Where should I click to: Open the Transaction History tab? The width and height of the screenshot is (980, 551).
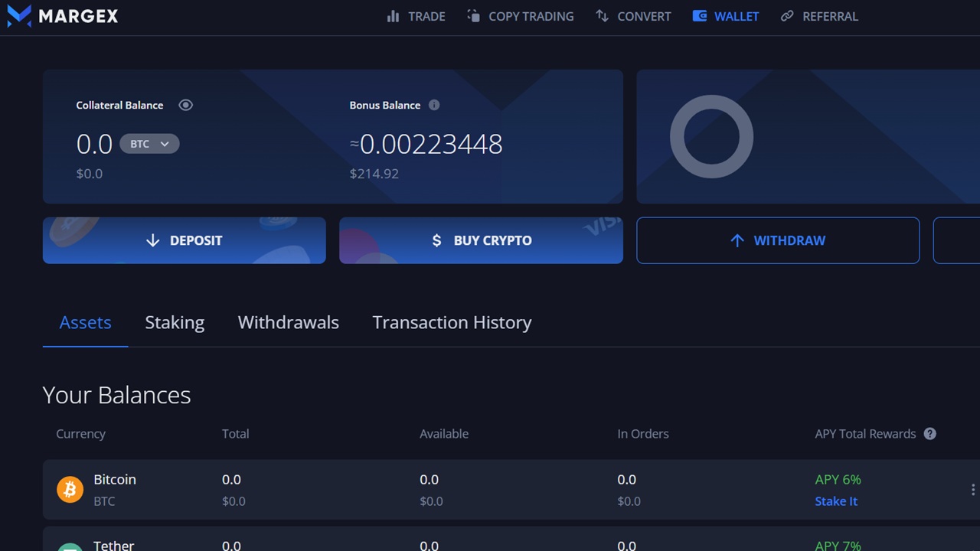pyautogui.click(x=452, y=323)
